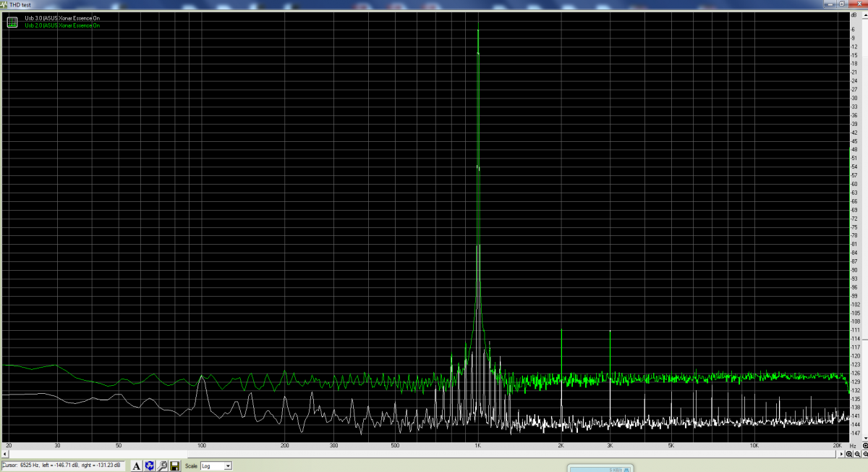Image resolution: width=868 pixels, height=472 pixels.
Task: Save the graph with the floppy disk icon
Action: tap(174, 465)
